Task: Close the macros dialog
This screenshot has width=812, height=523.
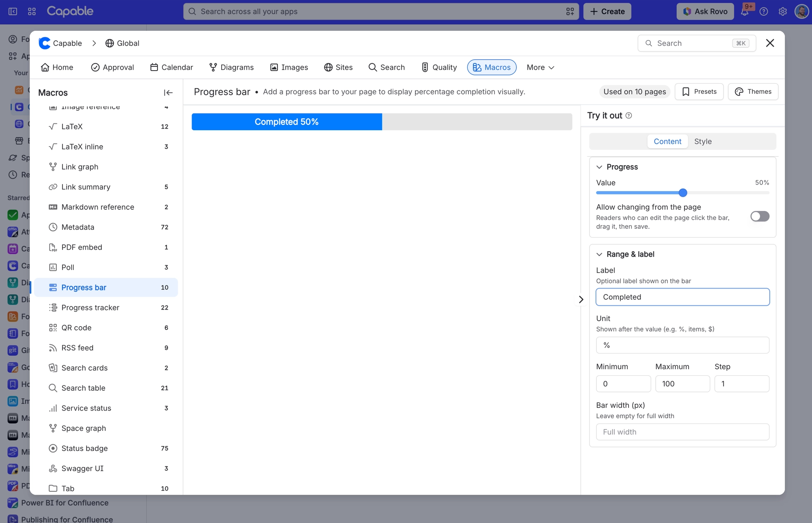Action: point(770,43)
